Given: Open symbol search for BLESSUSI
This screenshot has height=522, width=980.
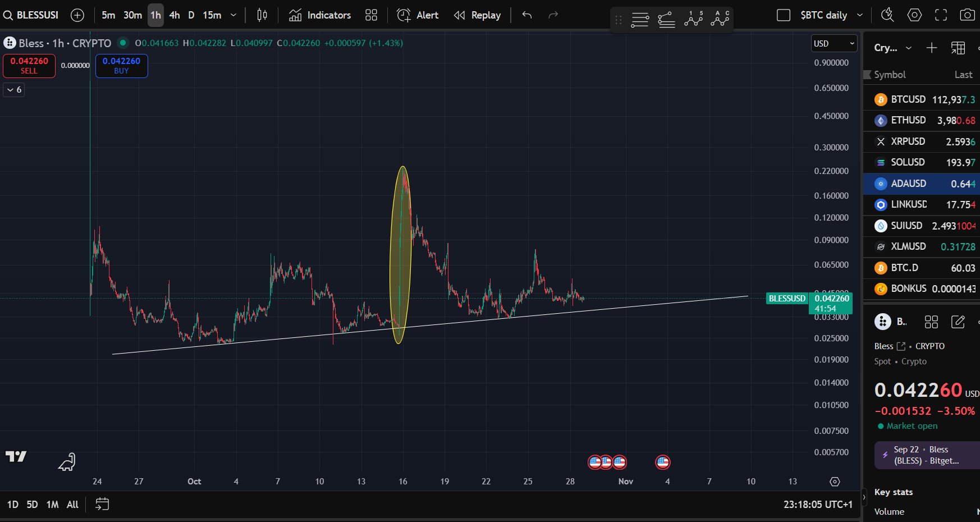Looking at the screenshot, I should pyautogui.click(x=31, y=15).
